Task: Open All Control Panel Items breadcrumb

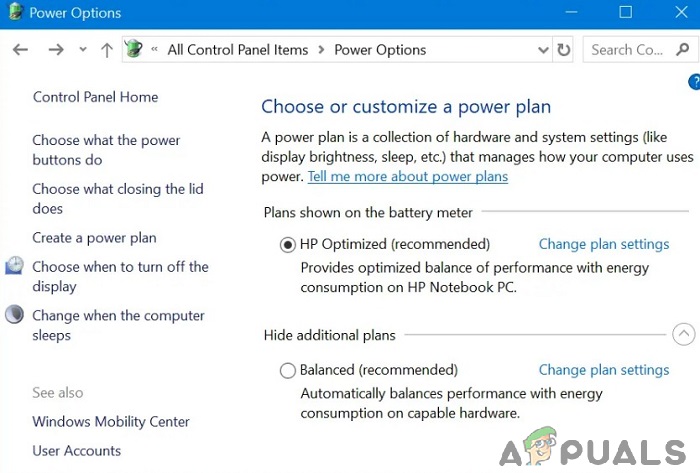Action: tap(237, 50)
